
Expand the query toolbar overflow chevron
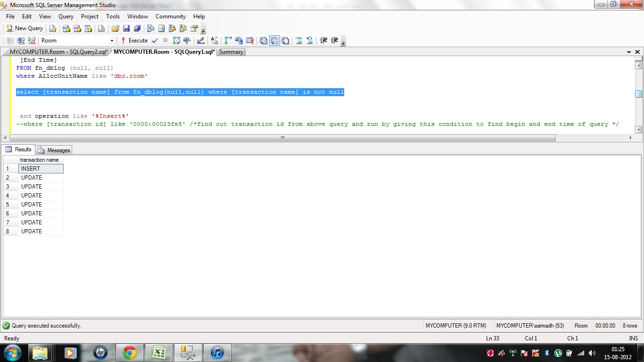(344, 43)
